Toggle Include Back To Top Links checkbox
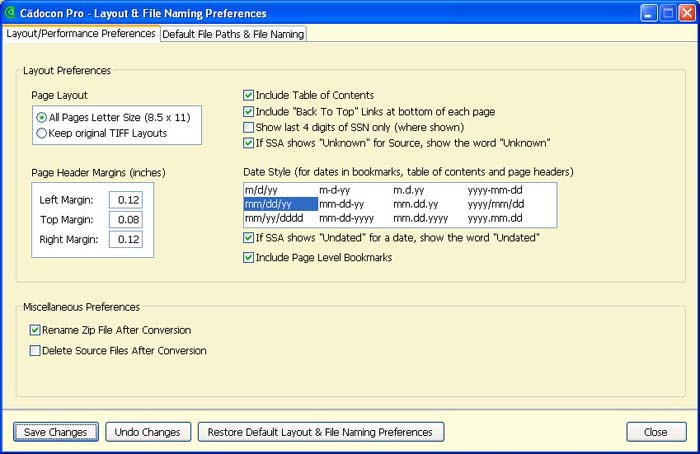The width and height of the screenshot is (700, 454). 249,111
